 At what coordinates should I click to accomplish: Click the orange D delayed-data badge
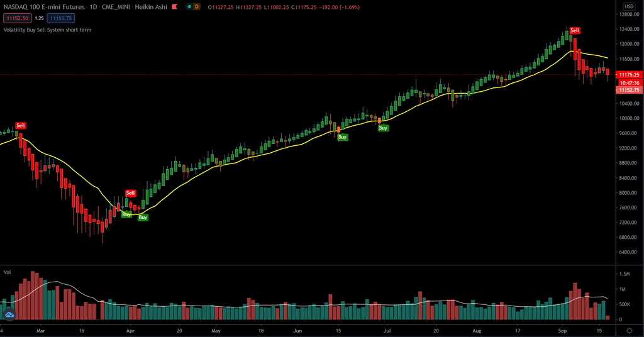pos(197,7)
